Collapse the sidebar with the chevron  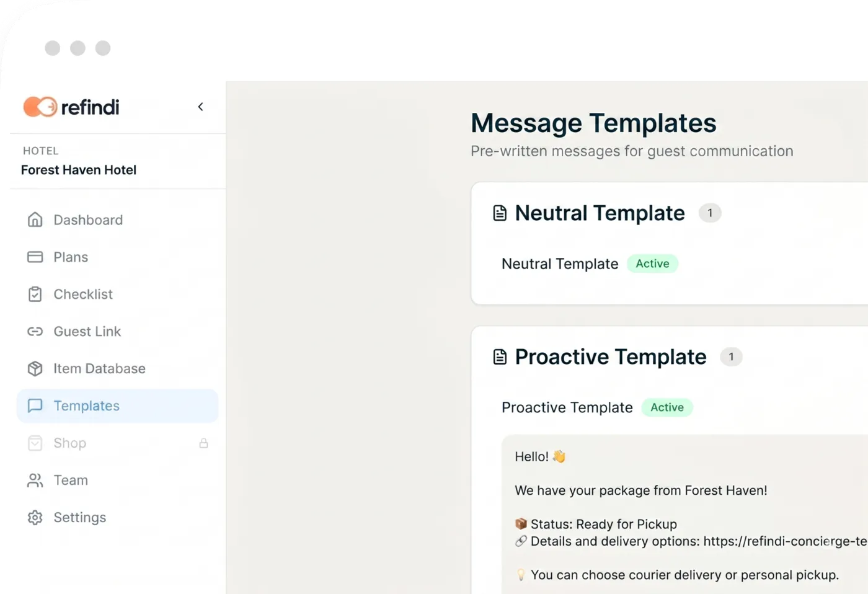click(200, 107)
